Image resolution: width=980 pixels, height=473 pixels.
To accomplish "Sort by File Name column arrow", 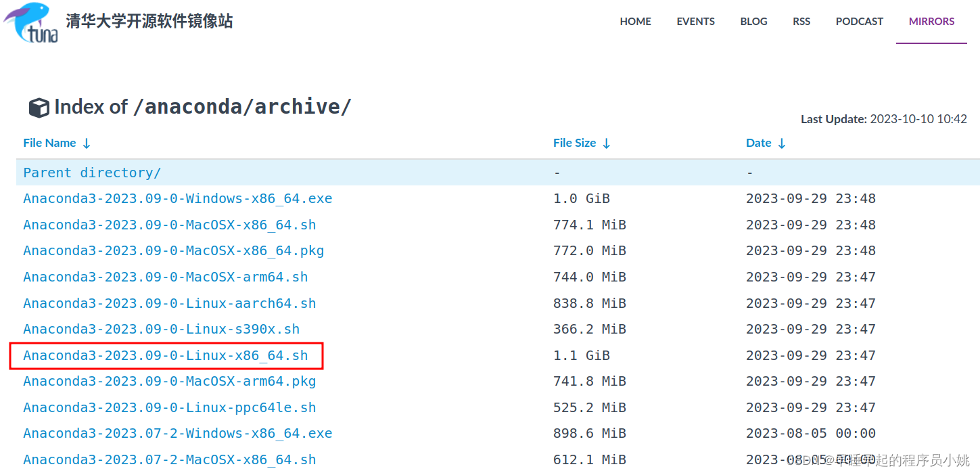I will tap(87, 143).
